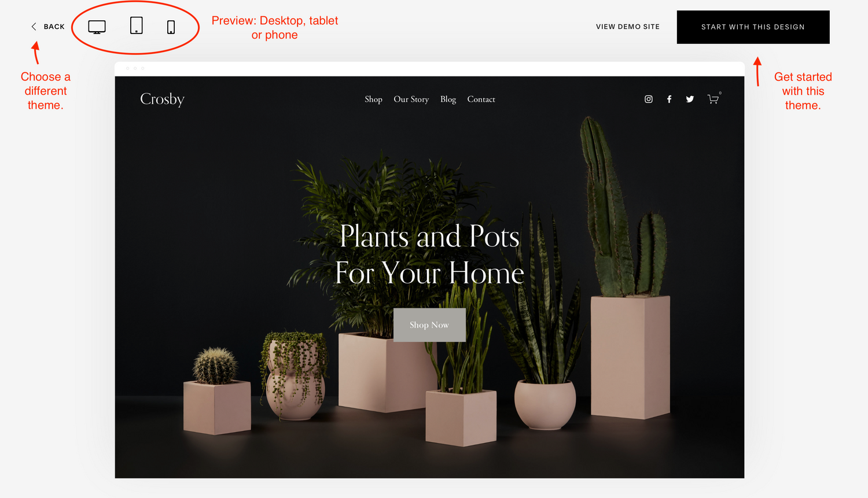
Task: Open the Instagram icon in site header
Action: point(649,99)
